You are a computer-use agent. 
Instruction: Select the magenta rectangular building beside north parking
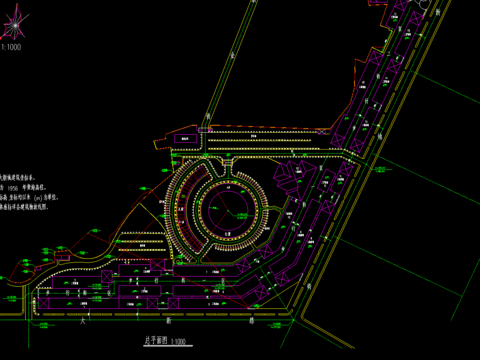[x=185, y=138]
